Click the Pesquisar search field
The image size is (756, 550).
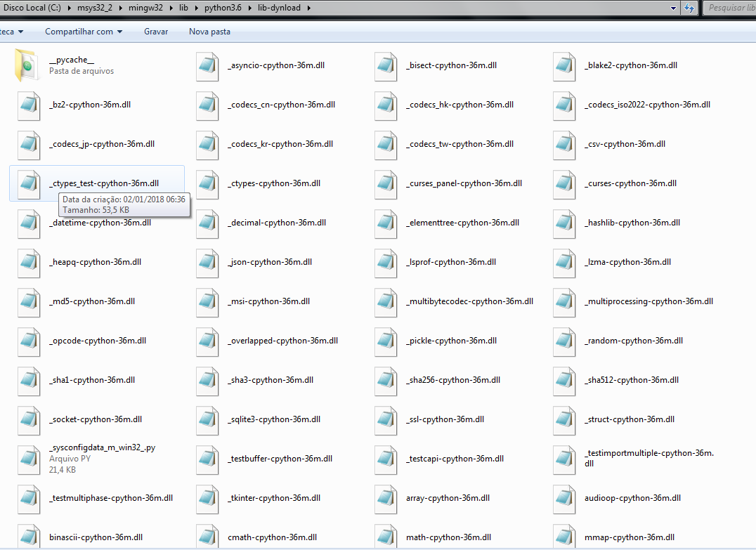(x=729, y=8)
